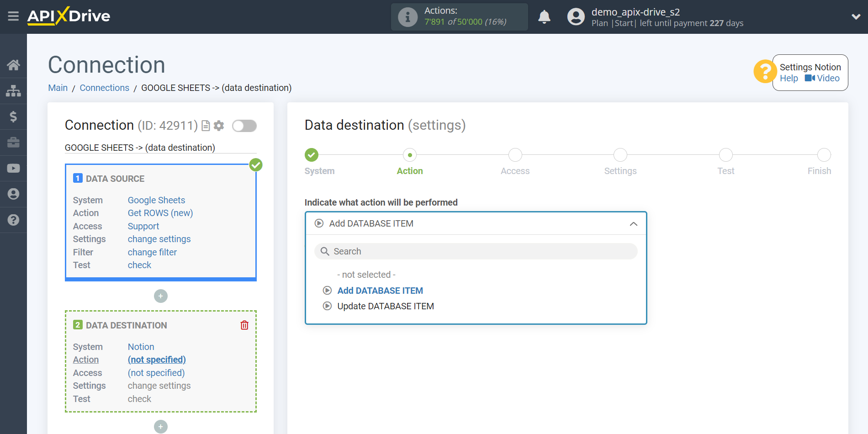
Task: Open billing dollar icon in sidebar
Action: 13,116
